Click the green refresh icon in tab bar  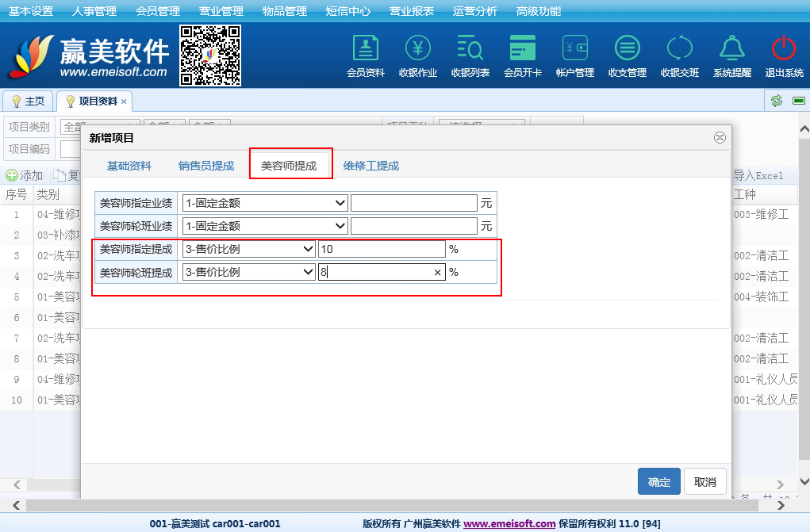click(777, 101)
